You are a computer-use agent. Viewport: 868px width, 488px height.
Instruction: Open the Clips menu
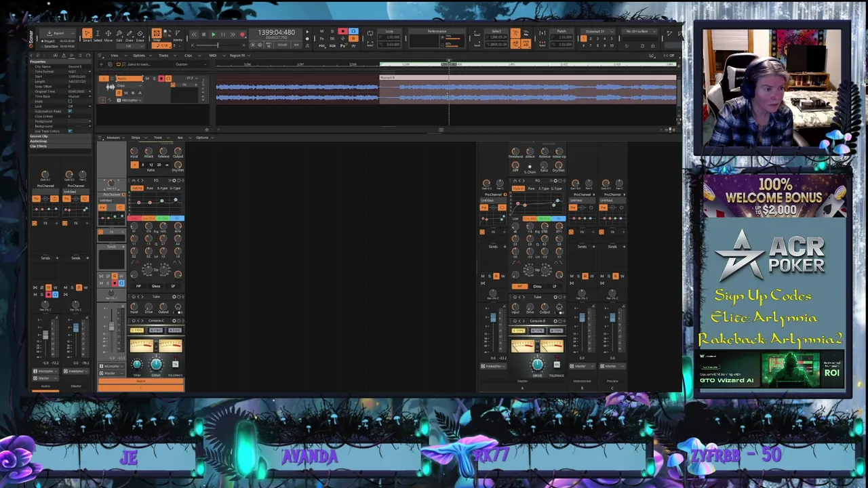189,56
